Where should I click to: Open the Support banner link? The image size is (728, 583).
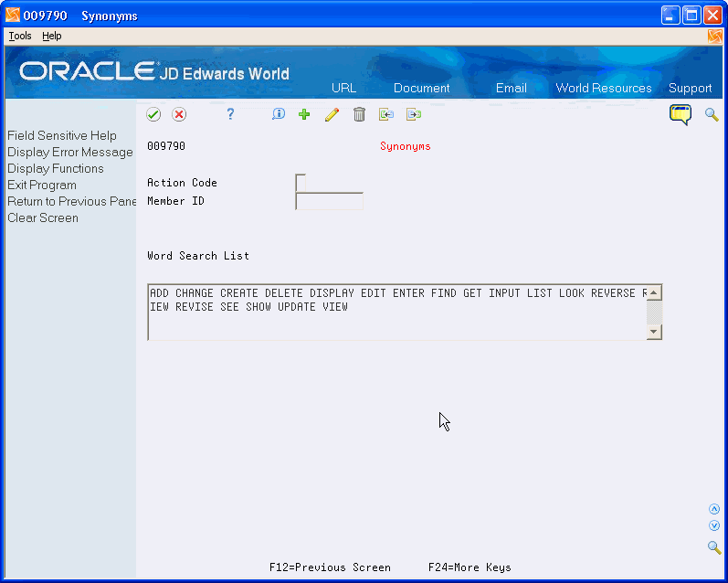point(690,88)
